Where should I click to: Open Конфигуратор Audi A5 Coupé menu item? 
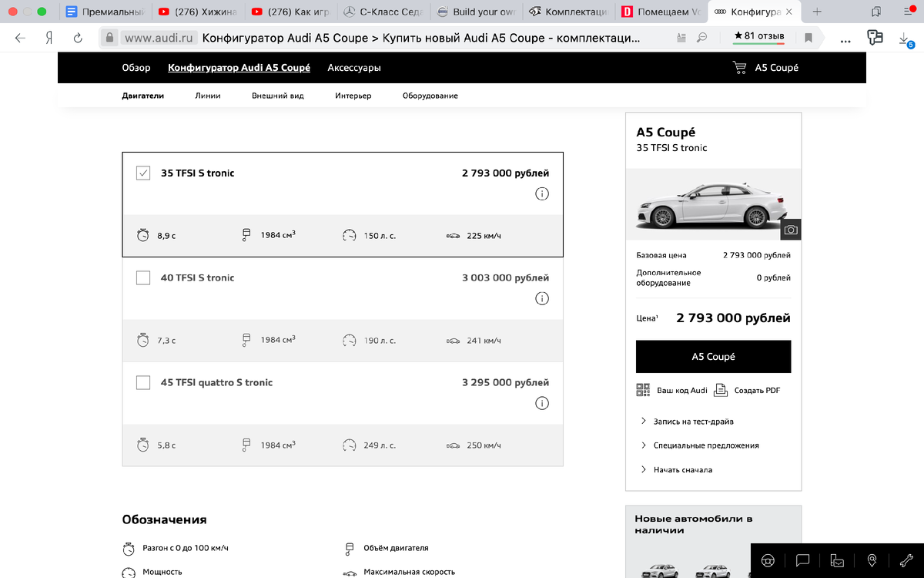[239, 68]
